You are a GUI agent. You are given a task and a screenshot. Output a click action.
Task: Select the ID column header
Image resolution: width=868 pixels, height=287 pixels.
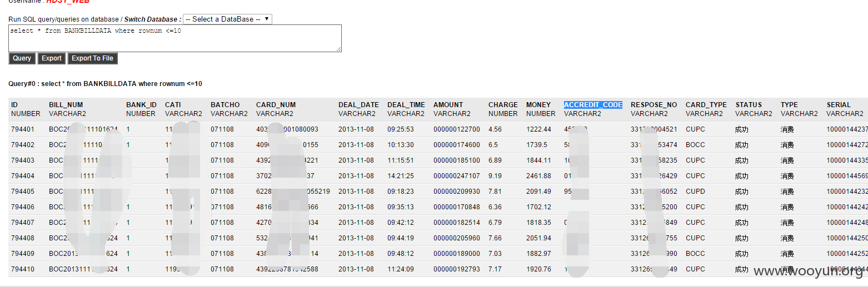pos(14,105)
